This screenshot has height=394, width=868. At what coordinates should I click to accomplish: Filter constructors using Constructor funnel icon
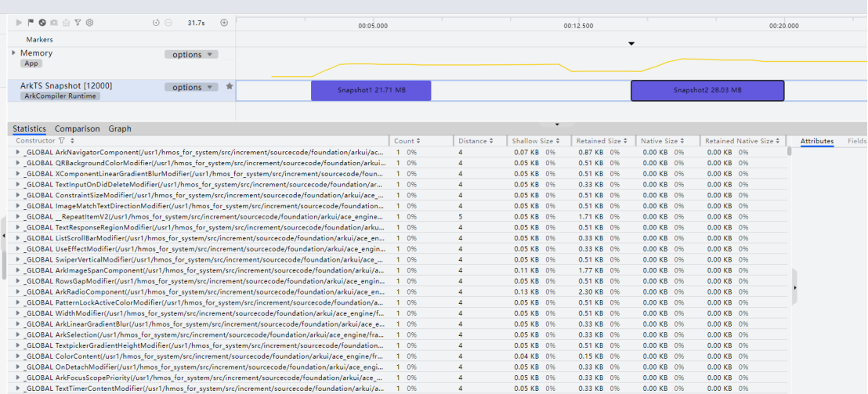click(61, 141)
